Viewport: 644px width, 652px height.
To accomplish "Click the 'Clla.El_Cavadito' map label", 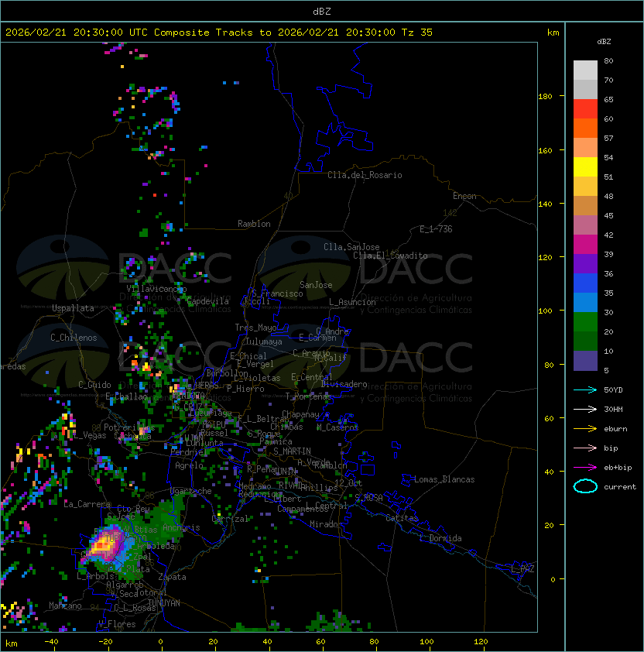I will [390, 256].
